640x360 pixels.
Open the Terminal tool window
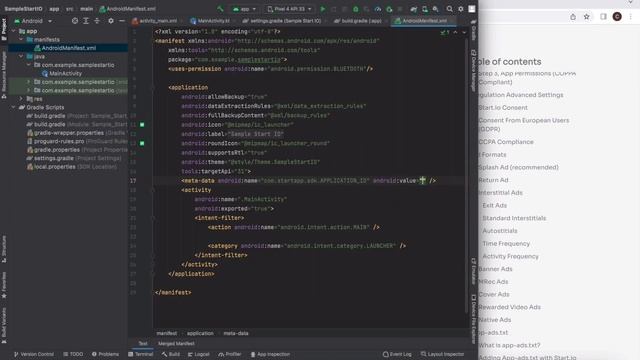[x=140, y=354]
